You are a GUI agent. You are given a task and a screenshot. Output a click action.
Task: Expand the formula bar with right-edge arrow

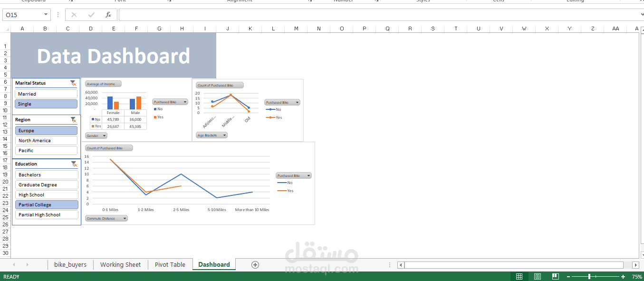pos(641,15)
